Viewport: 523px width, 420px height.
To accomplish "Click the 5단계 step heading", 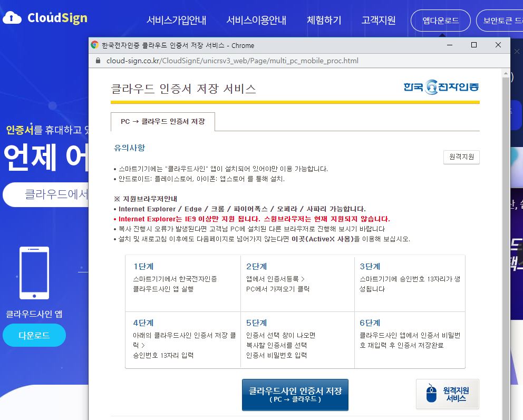I will 257,323.
